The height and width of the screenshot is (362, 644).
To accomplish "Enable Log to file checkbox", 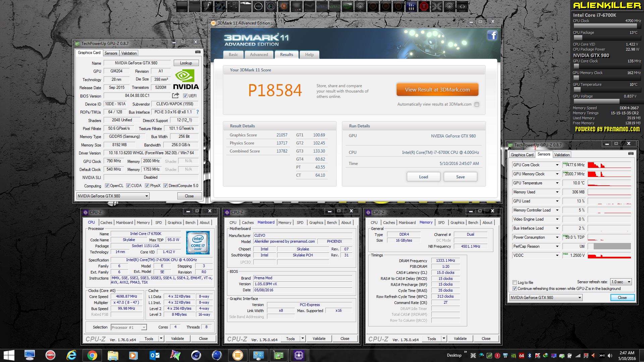I will pos(515,283).
